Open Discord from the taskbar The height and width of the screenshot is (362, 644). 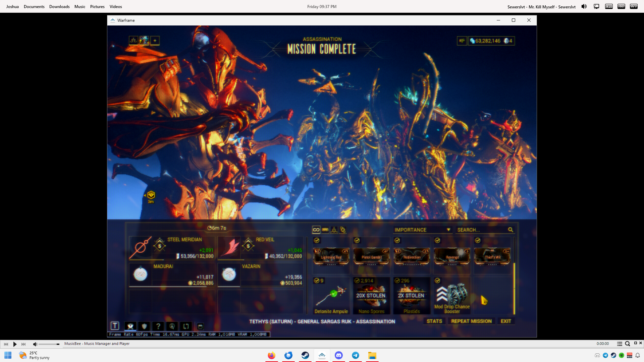pos(339,355)
